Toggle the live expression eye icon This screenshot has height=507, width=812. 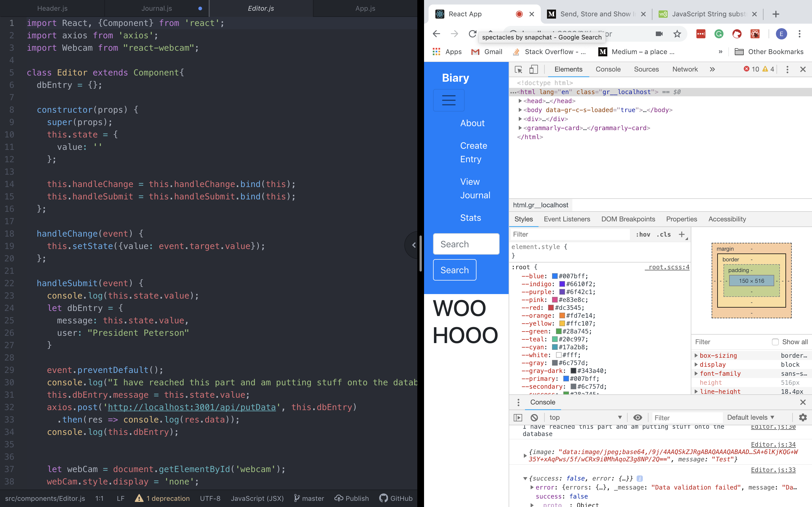point(637,417)
